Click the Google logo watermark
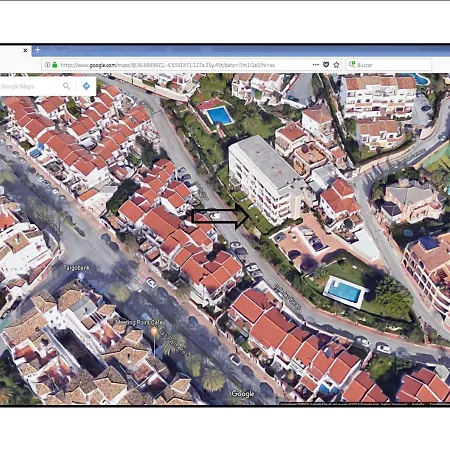Image resolution: width=450 pixels, height=450 pixels. click(x=243, y=394)
